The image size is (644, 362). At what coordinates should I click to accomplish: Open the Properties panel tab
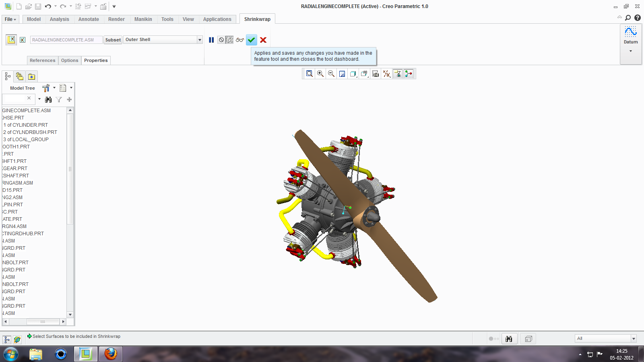point(96,60)
